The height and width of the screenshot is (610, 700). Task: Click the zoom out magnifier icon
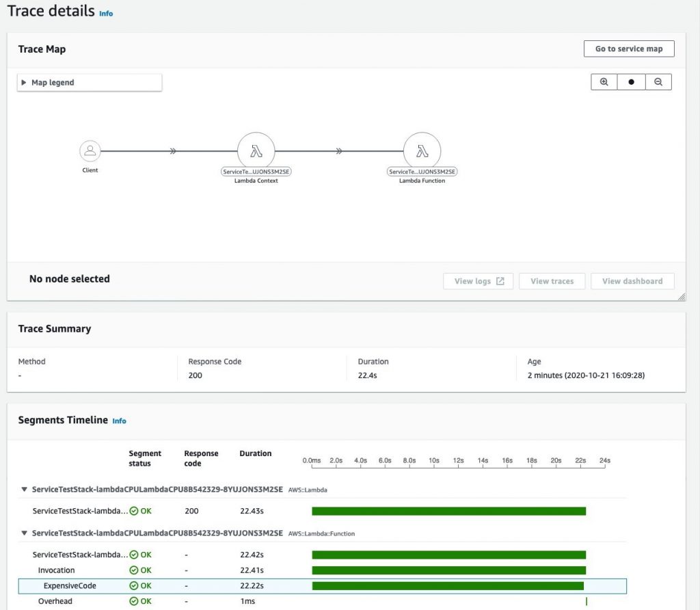(658, 81)
